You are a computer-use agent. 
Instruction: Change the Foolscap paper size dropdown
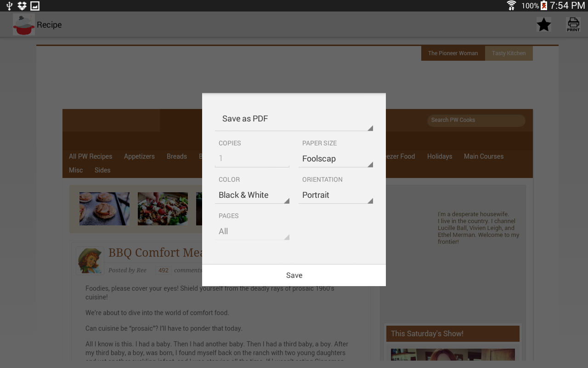336,159
